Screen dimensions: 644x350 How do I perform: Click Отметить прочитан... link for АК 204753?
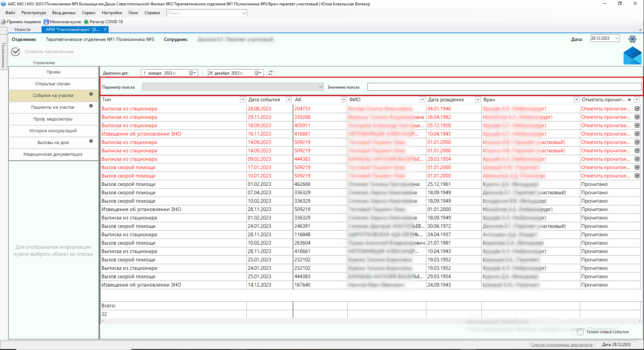pos(606,109)
